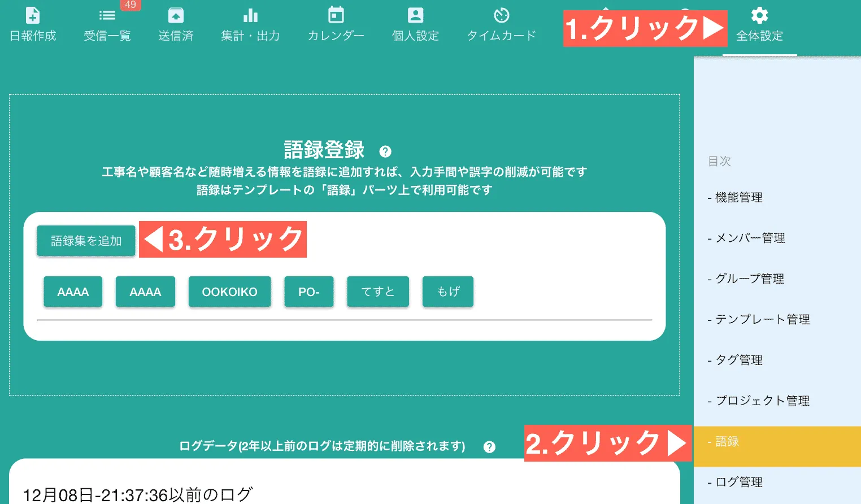Open the 全体設定 gear icon

tap(759, 23)
